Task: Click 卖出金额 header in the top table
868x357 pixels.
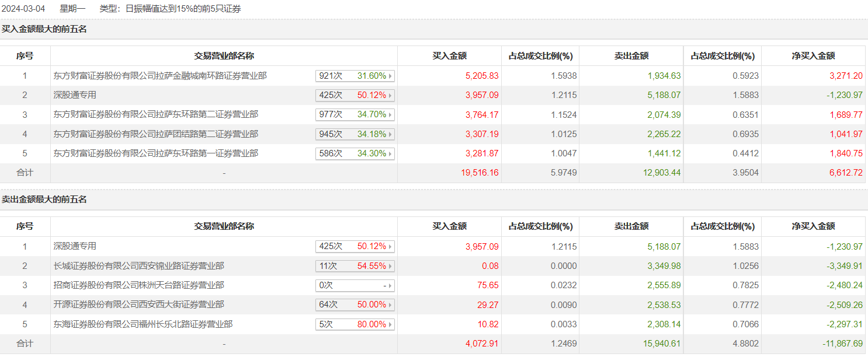Action: pos(631,56)
